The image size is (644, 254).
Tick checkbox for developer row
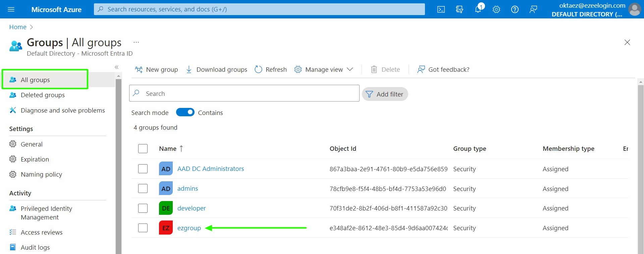(143, 208)
